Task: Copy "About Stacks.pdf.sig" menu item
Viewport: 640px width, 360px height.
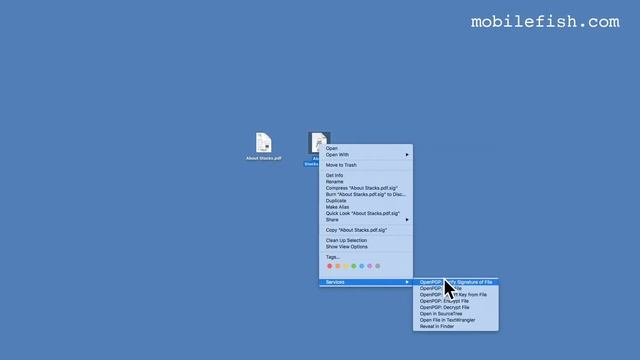Action: [x=366, y=230]
